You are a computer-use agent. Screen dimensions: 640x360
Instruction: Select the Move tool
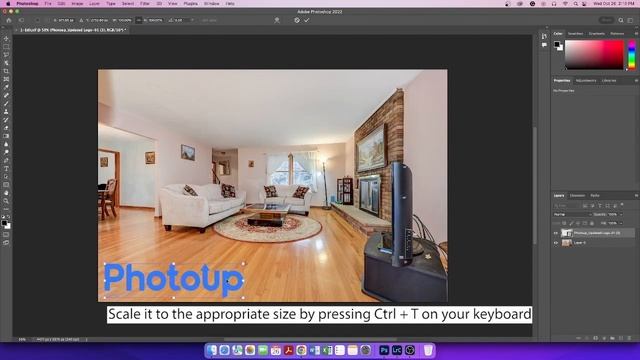pyautogui.click(x=6, y=39)
